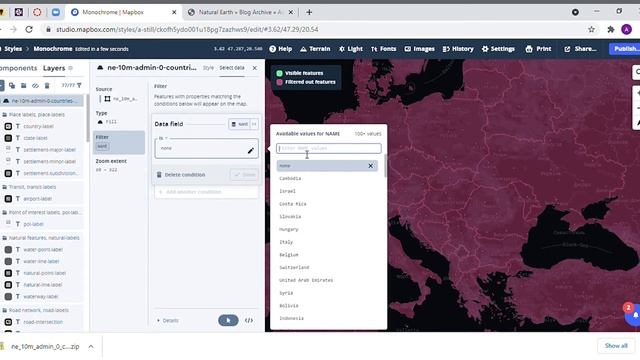Open the code expression view icon
This screenshot has height=360, width=640.
point(249,320)
